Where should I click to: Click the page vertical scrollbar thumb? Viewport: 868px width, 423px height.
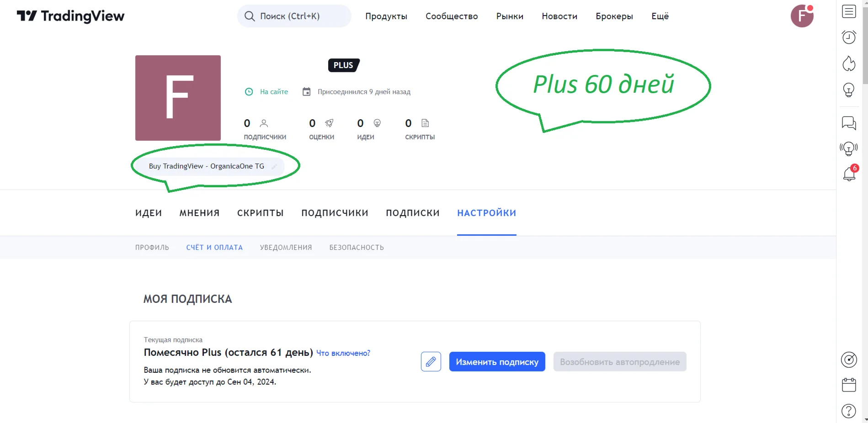click(x=865, y=45)
